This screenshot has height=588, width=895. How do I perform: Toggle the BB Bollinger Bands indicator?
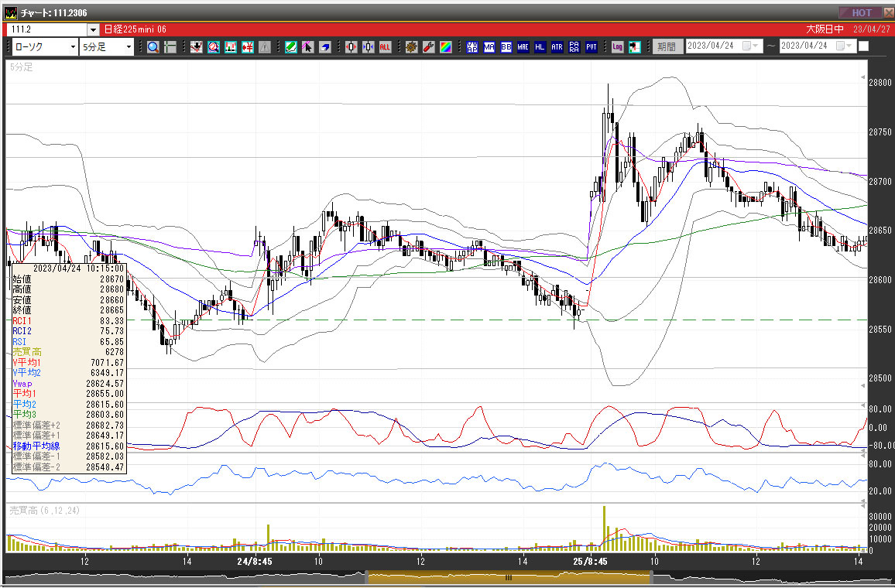[506, 46]
